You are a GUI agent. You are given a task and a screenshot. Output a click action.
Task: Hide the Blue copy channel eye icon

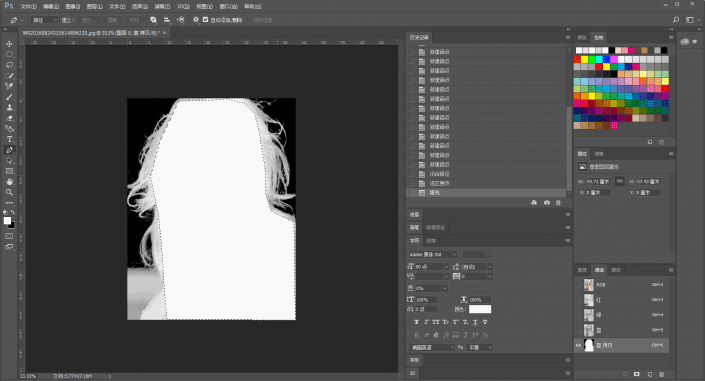click(578, 345)
